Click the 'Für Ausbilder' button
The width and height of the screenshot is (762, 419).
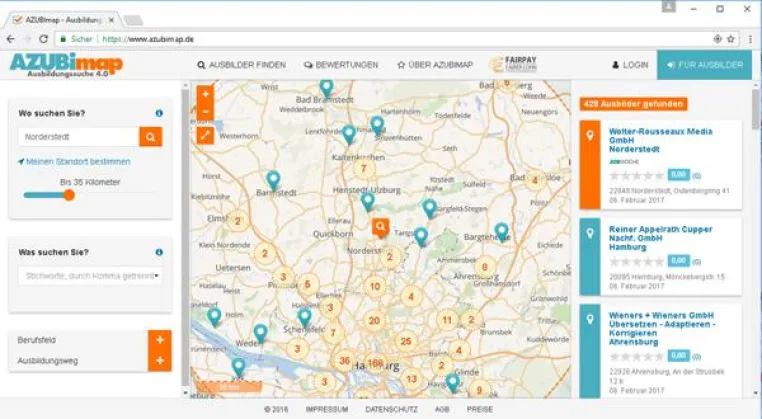tap(705, 65)
